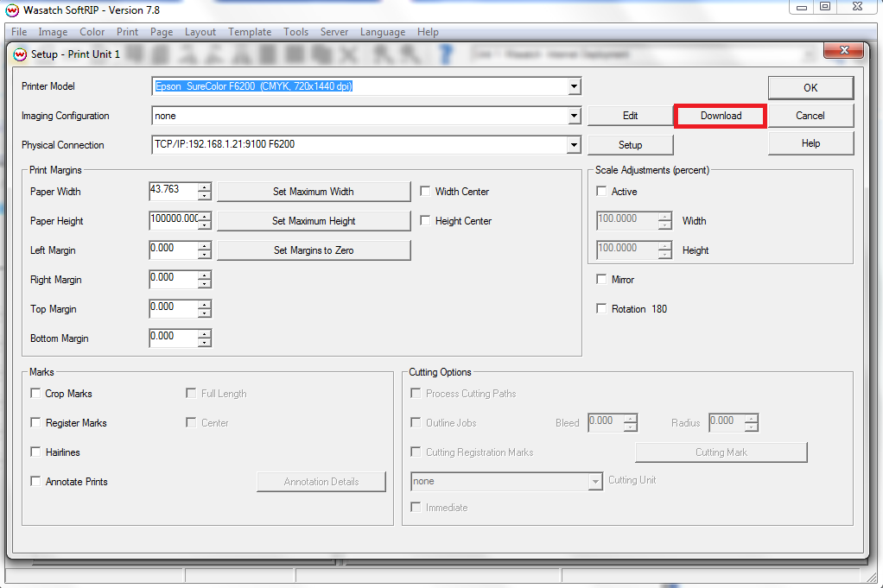Click the Paper Width spinner arrows

[205, 192]
